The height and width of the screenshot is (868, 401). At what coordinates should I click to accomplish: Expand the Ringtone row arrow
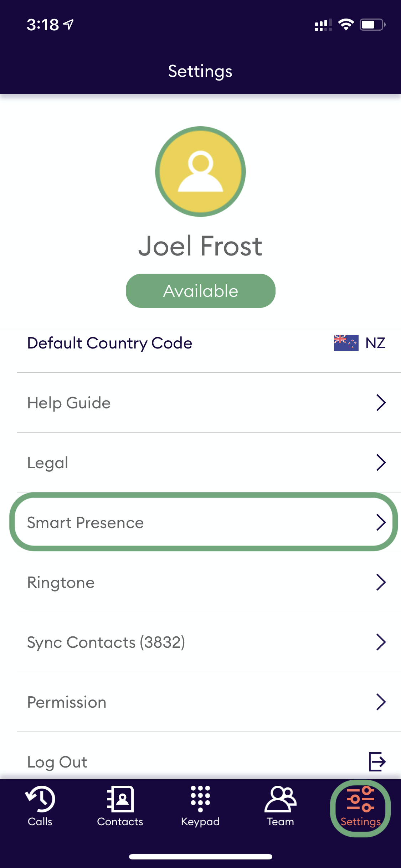381,582
